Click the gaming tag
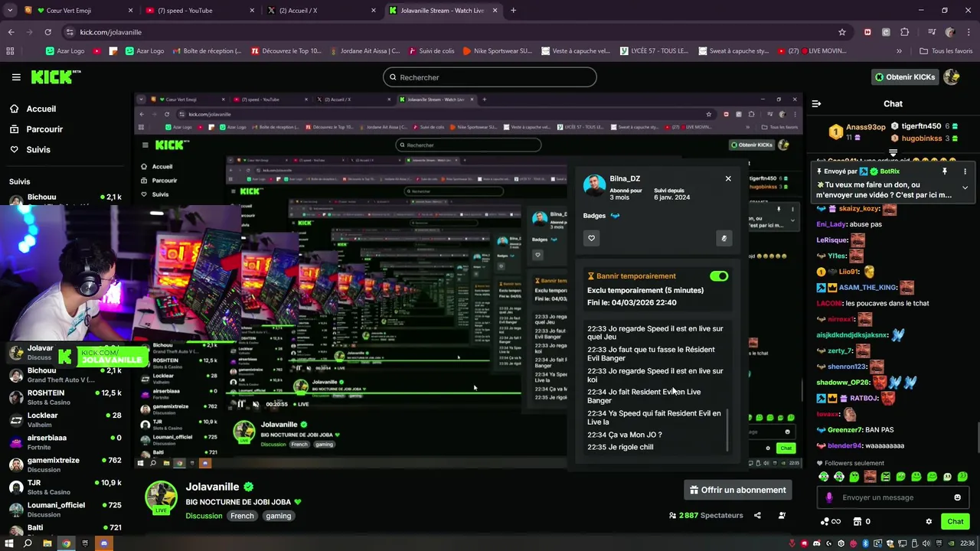Screen dimensions: 980x551 (x=279, y=516)
